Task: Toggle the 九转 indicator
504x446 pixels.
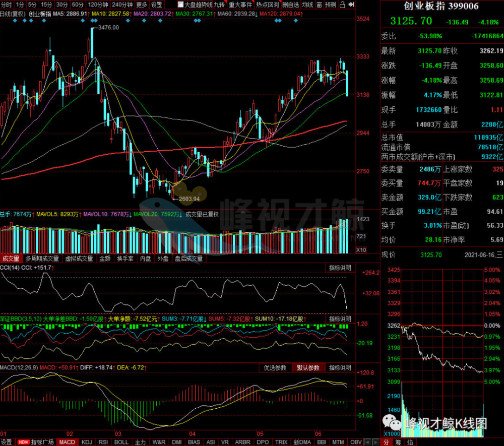Action: 219,5
